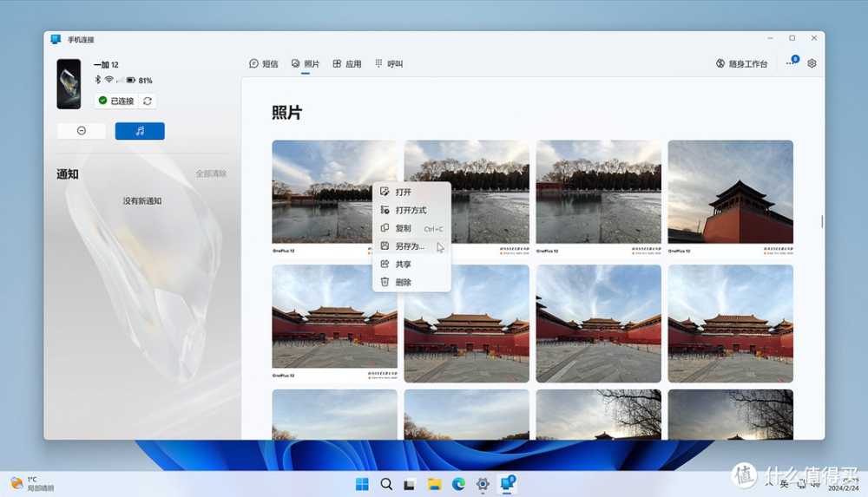
Task: Choose 删除 in the context menu
Action: click(x=411, y=282)
